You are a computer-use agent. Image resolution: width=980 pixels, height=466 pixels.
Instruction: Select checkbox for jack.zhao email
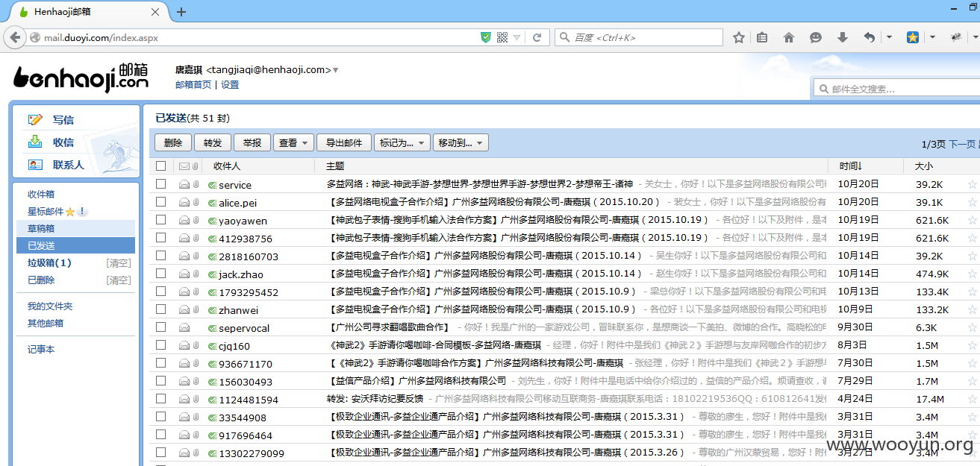click(160, 274)
